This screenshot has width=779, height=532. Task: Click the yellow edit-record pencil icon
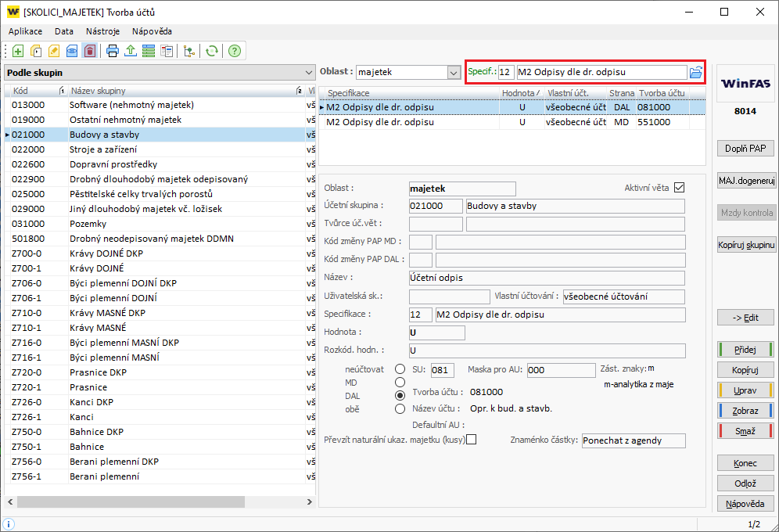(x=54, y=51)
